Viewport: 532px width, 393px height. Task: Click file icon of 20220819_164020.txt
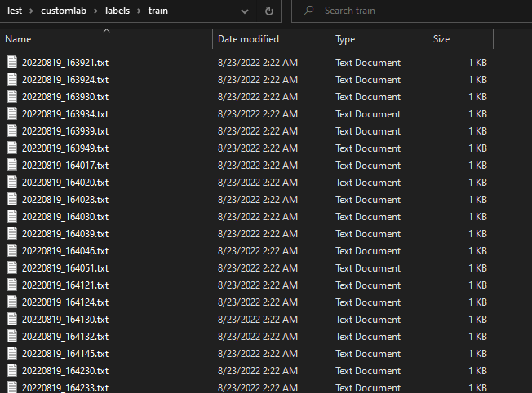point(12,182)
